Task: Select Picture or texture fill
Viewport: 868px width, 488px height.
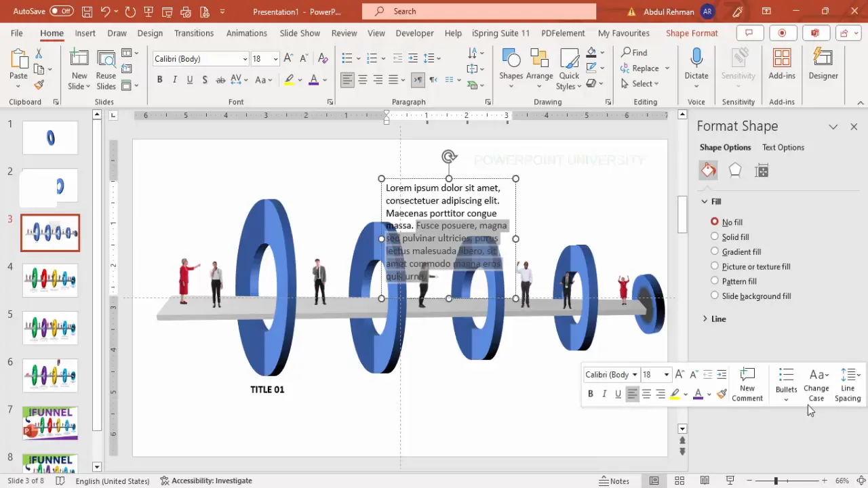Action: click(x=715, y=266)
